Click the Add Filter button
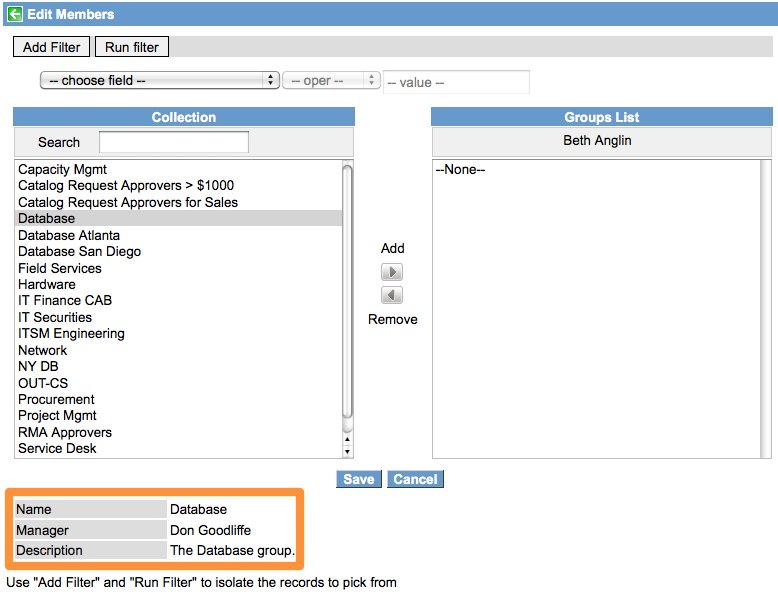This screenshot has height=598, width=778. [52, 47]
